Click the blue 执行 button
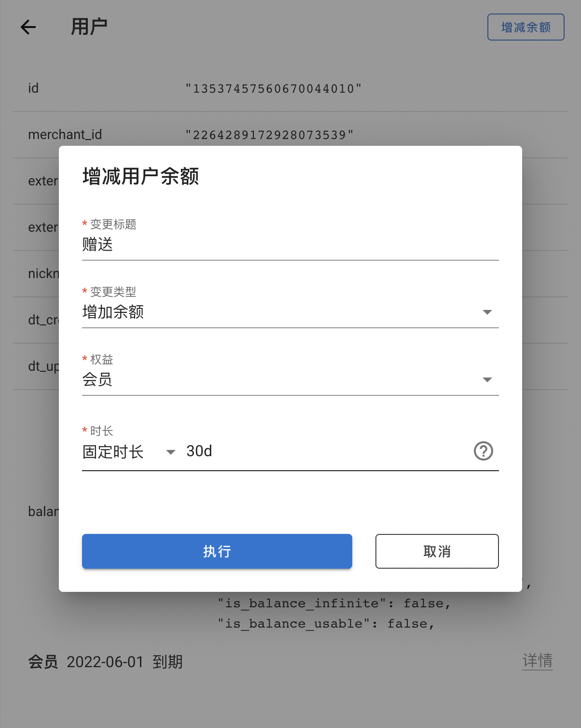581x728 pixels. coord(217,551)
